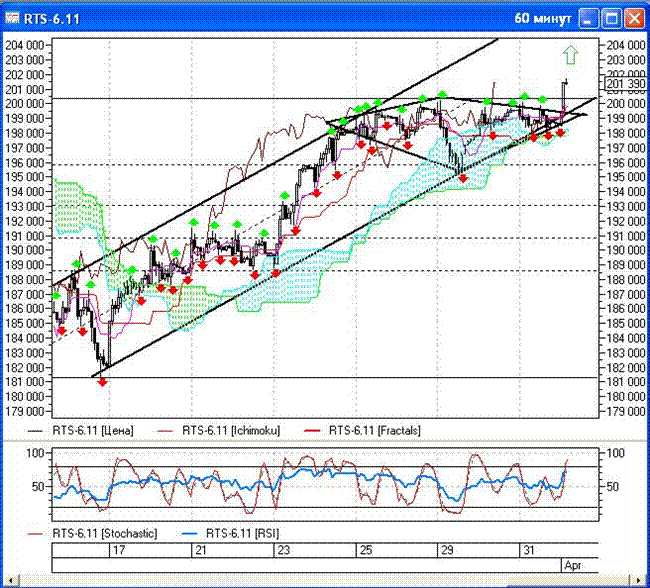Screen dimensions: 650x588
Task: Minimize the RTS-6.11 chart window
Action: 589,19
